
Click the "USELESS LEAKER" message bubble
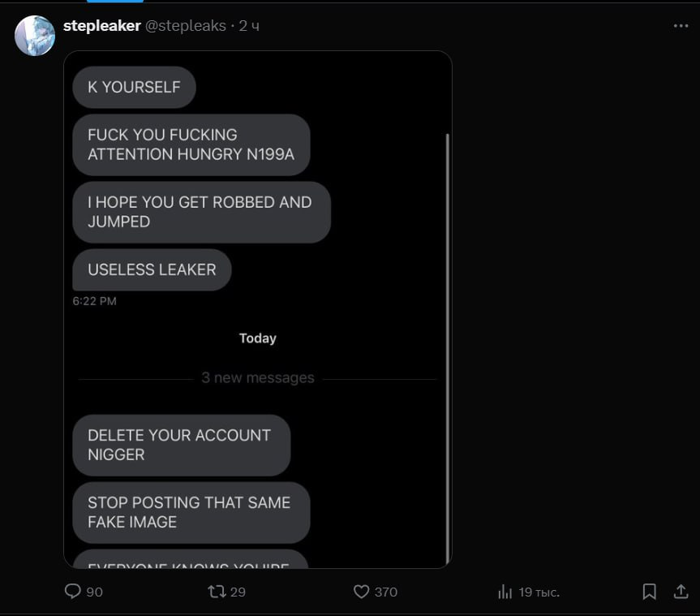click(152, 269)
